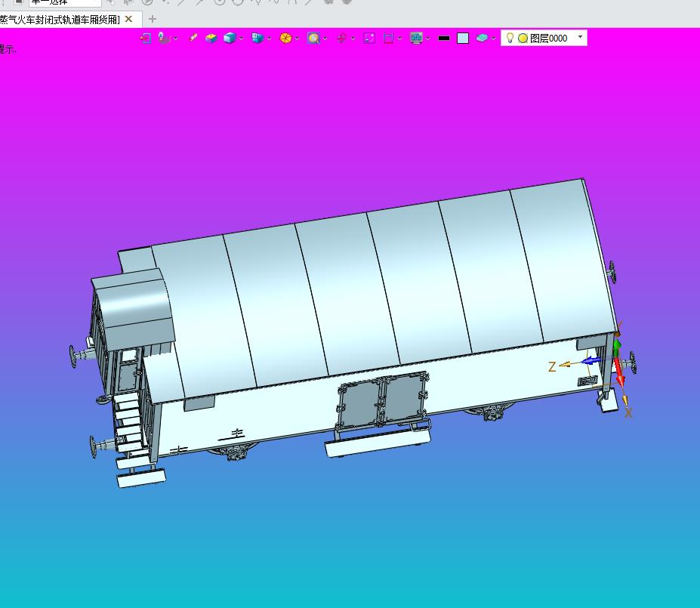Toggle the light bulb layer visibility icon
700x608 pixels.
(x=510, y=38)
